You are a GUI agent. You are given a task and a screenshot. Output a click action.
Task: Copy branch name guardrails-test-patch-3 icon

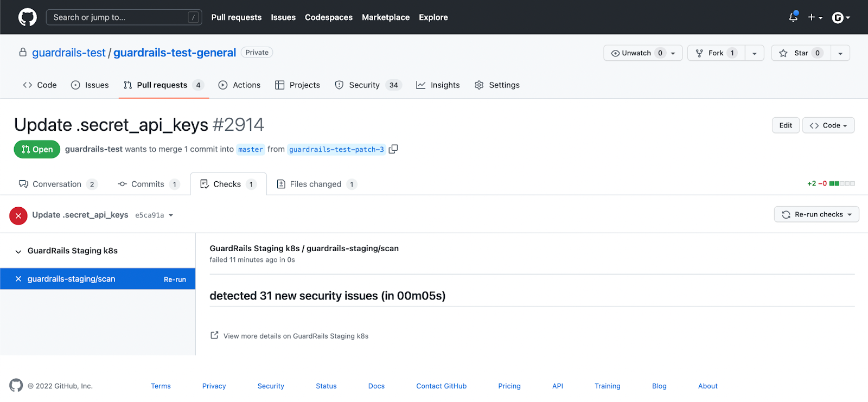click(393, 149)
